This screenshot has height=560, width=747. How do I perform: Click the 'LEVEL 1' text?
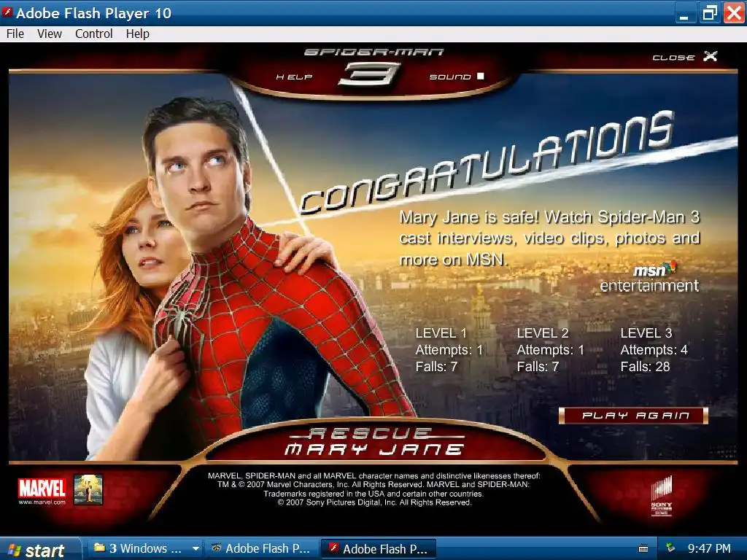441,332
